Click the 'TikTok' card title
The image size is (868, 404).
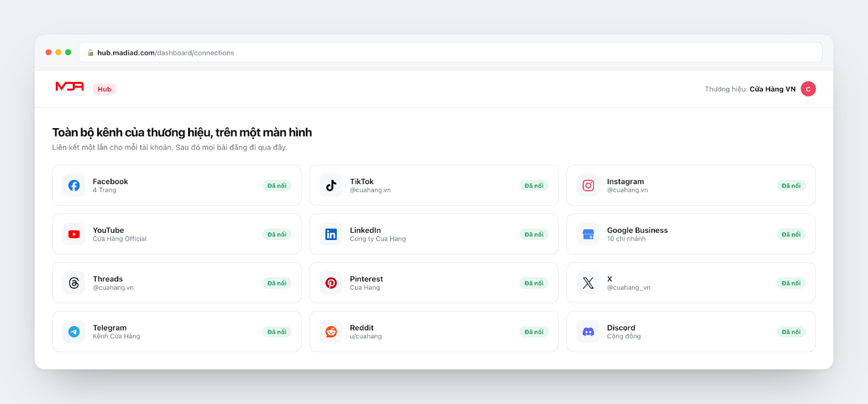[362, 182]
